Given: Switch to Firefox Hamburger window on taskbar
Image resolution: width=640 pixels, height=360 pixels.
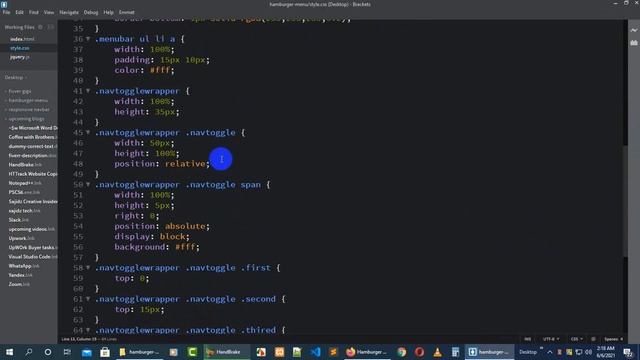Looking at the screenshot, I should pyautogui.click(x=367, y=352).
